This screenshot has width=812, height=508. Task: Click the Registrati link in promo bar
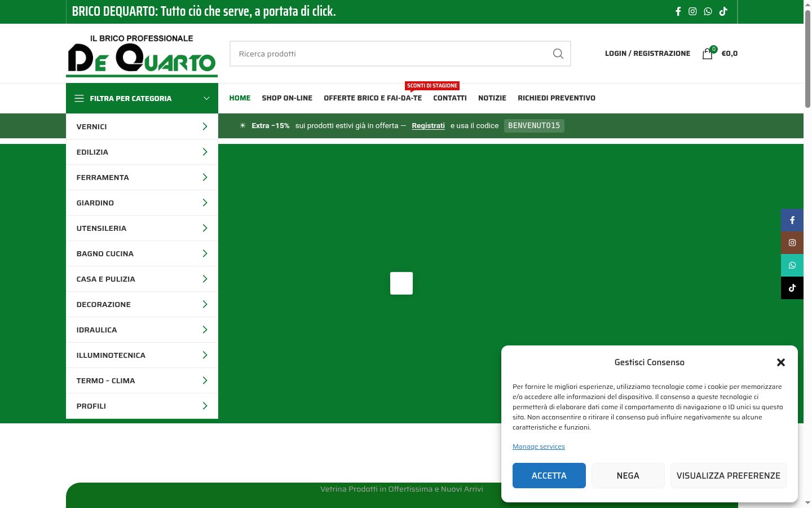pos(428,126)
